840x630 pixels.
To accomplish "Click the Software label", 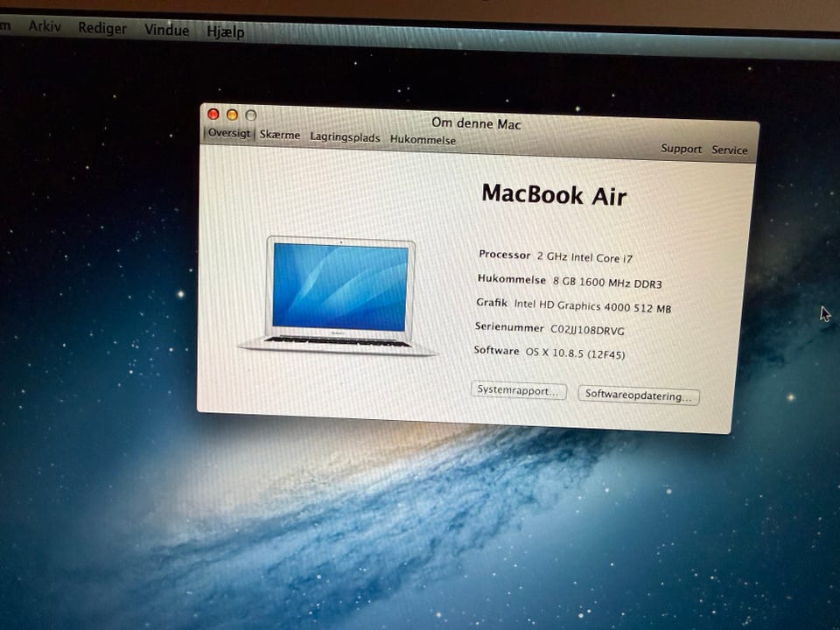I will pyautogui.click(x=496, y=350).
